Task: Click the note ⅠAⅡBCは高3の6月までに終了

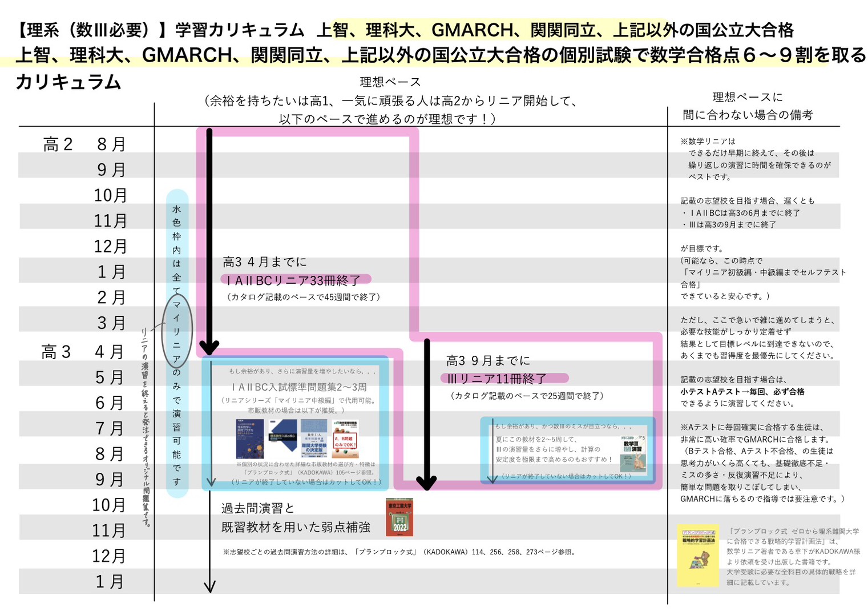Action: click(741, 213)
